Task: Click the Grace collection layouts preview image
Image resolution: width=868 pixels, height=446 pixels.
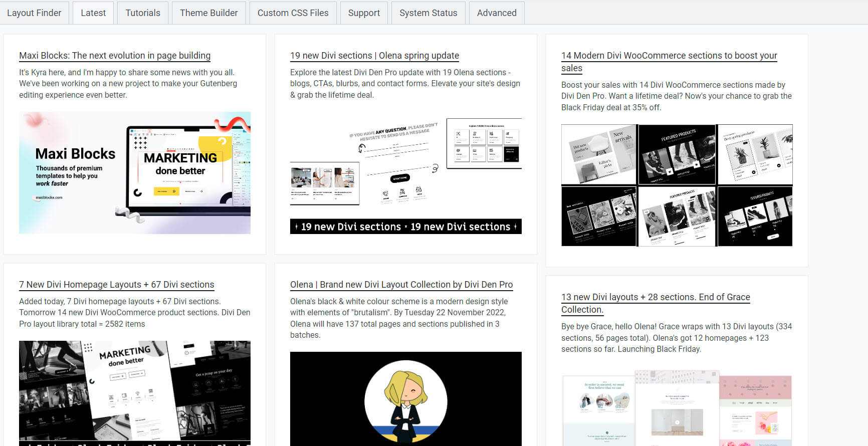Action: pyautogui.click(x=677, y=407)
